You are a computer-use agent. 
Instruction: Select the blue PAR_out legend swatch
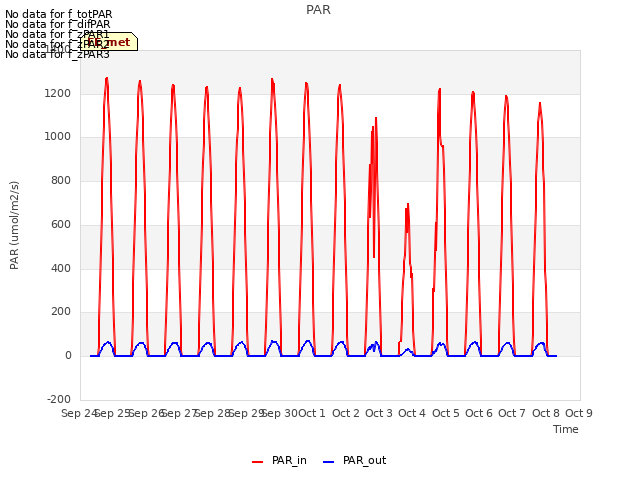coord(329,462)
